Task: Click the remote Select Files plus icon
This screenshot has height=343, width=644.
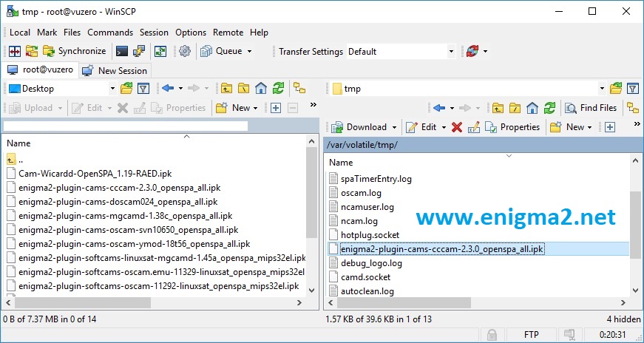Action: [x=610, y=127]
